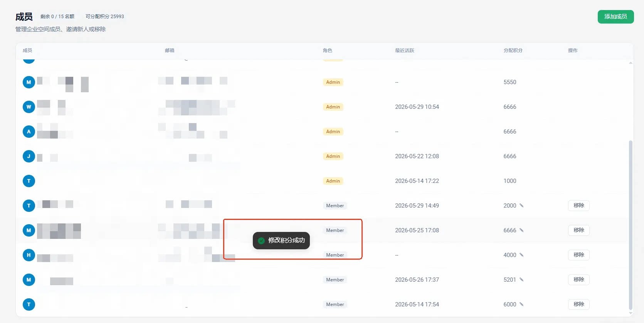Click the 剩余 0 / 15 名额 quota text
This screenshot has width=644, height=323.
(57, 17)
